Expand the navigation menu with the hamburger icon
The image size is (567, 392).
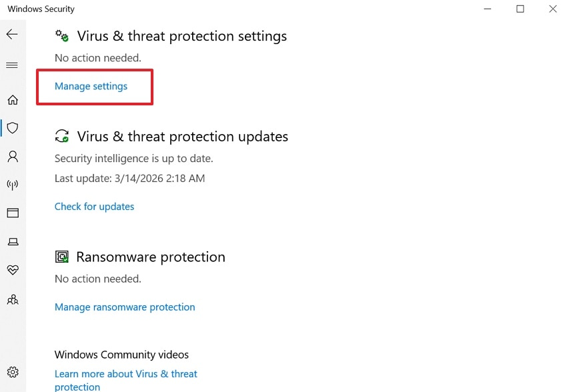[12, 65]
